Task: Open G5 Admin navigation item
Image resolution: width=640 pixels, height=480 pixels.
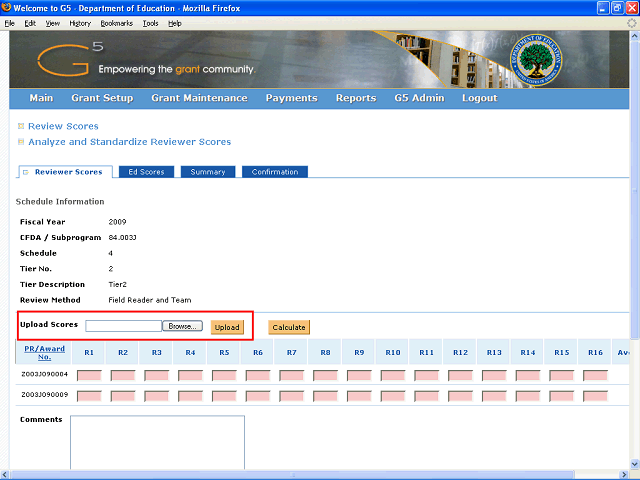Action: (419, 98)
